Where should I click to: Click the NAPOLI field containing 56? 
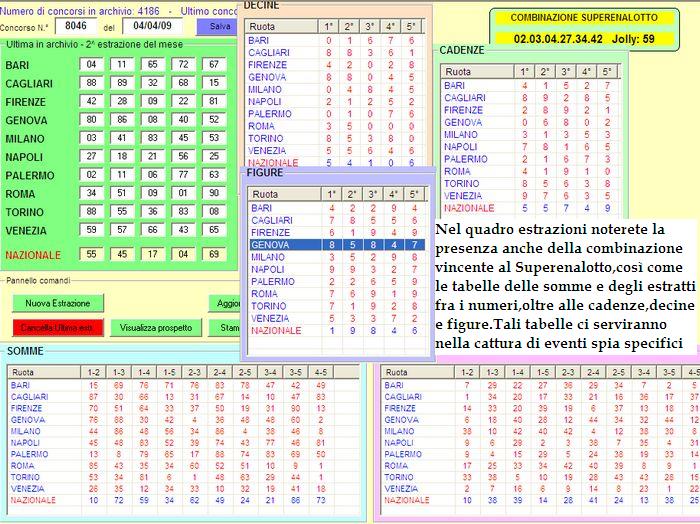tap(183, 156)
